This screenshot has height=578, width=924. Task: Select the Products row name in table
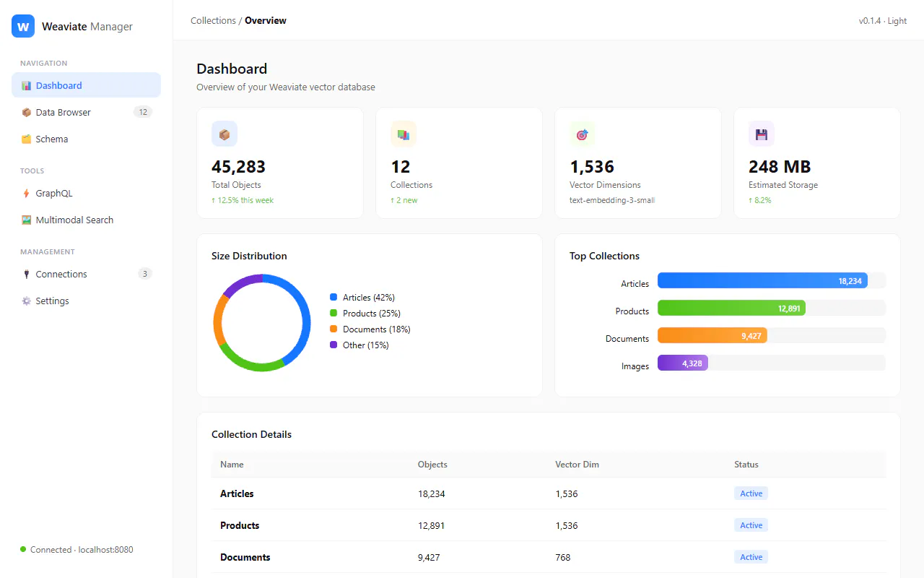tap(240, 525)
